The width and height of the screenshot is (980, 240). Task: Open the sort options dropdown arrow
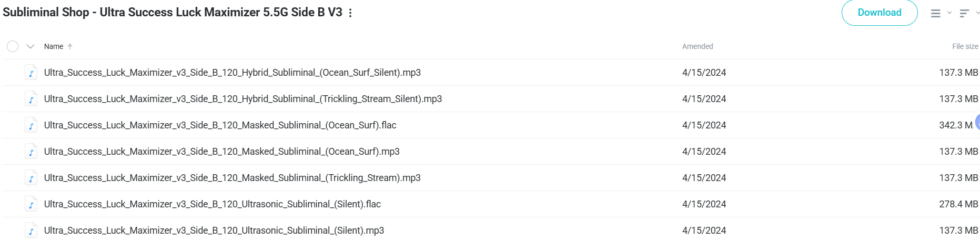coord(977,13)
